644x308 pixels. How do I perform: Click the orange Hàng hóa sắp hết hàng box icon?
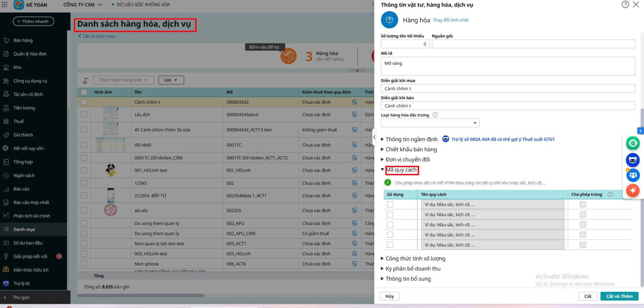[289, 56]
